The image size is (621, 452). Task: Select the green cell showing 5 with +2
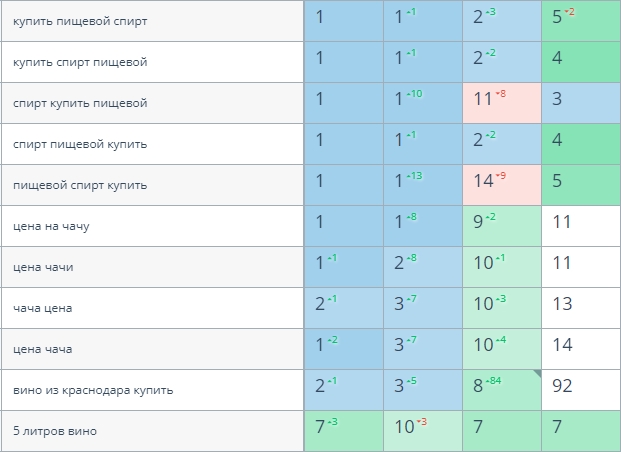581,21
